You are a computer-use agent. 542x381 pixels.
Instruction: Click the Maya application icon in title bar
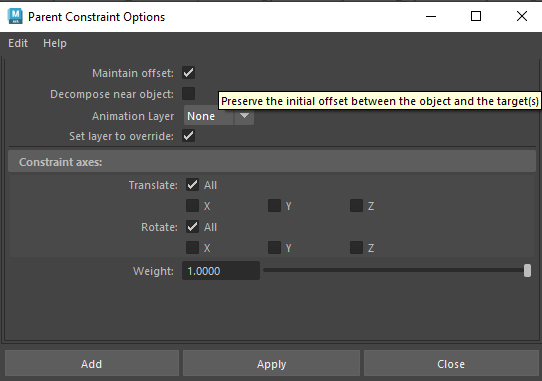pos(15,16)
